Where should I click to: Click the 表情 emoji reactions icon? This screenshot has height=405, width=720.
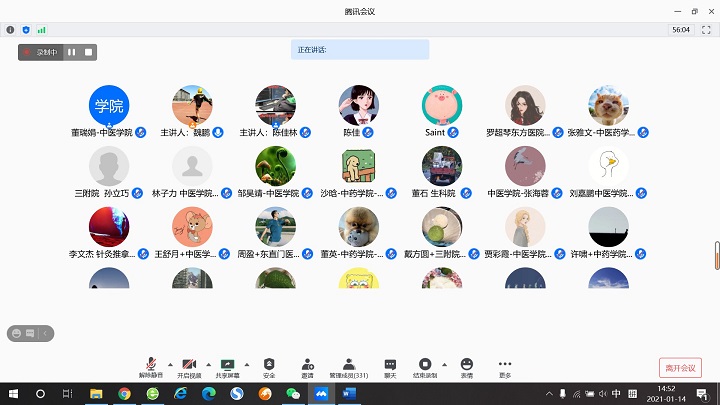(467, 366)
